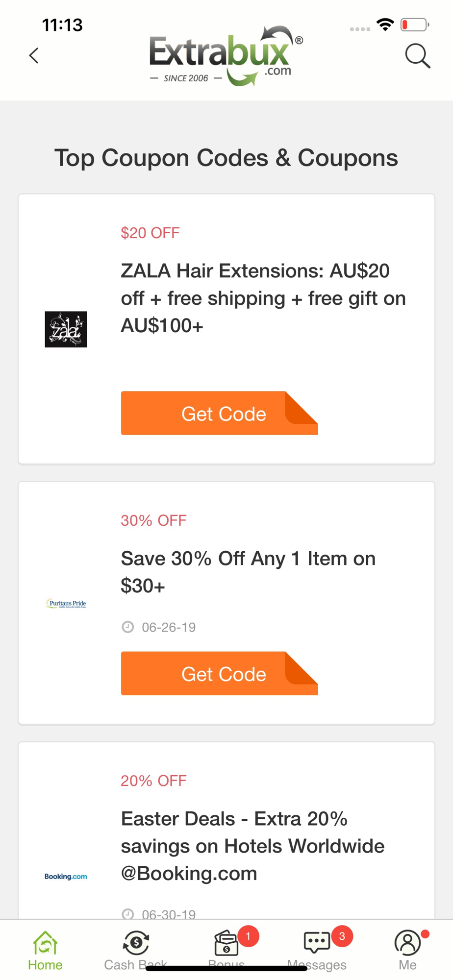The width and height of the screenshot is (453, 980).
Task: Tap the back arrow icon
Action: click(x=33, y=55)
